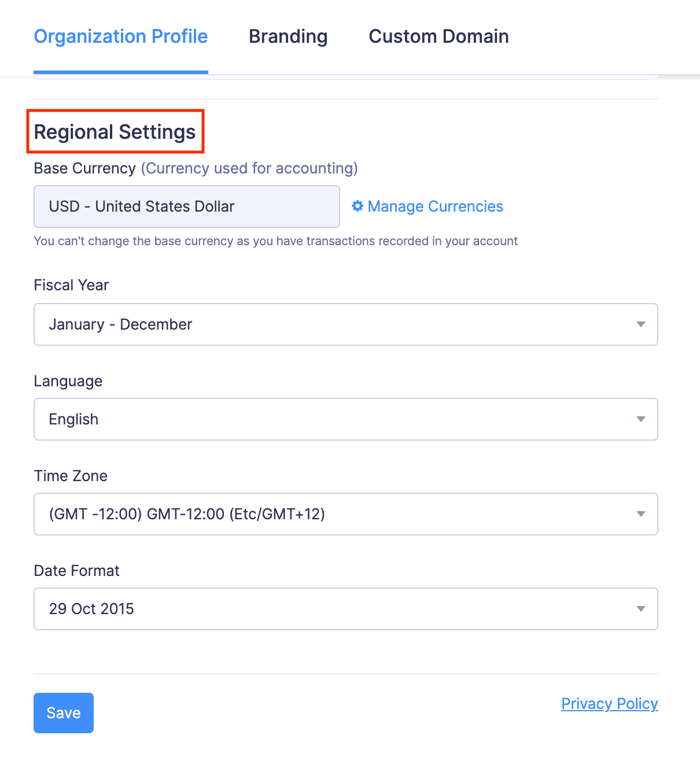The image size is (700, 761).
Task: Click the base currency change warning text
Action: [275, 241]
